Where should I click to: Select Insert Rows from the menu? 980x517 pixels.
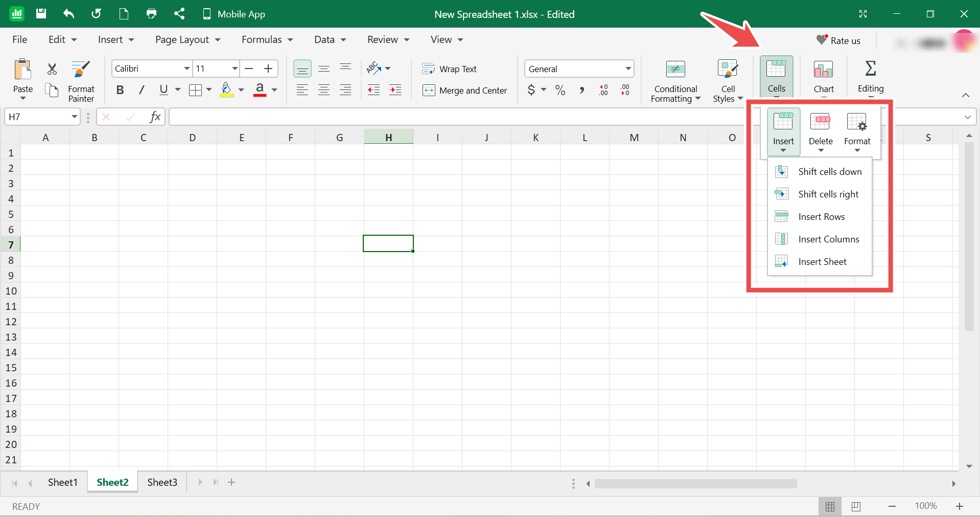click(822, 216)
